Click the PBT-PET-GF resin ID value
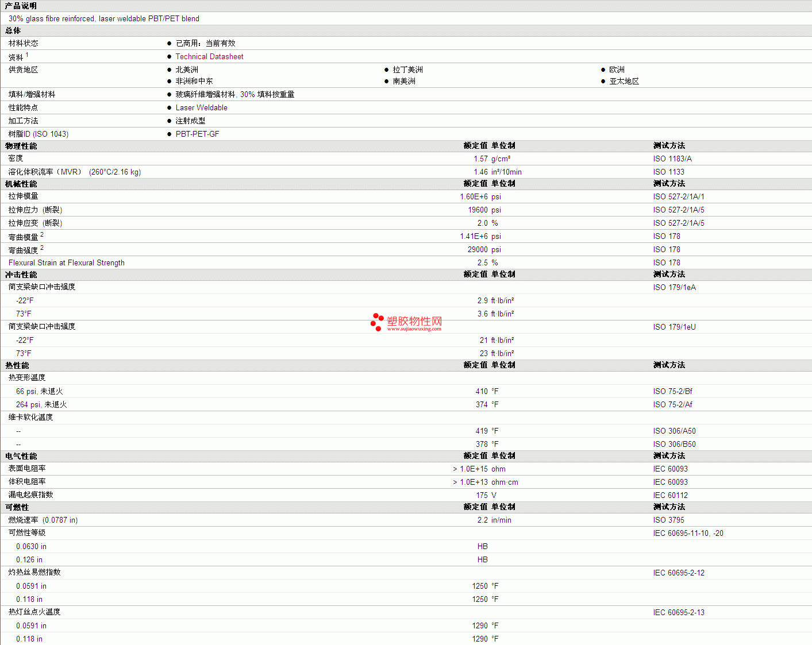The image size is (812, 645). tap(197, 134)
